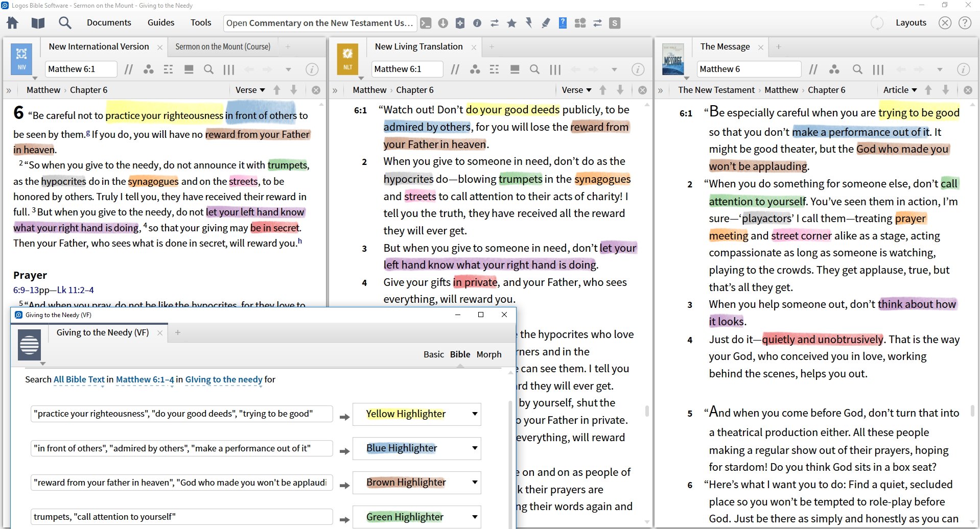
Task: Open the Verse navigation dropdown in NIV panel
Action: [x=250, y=90]
